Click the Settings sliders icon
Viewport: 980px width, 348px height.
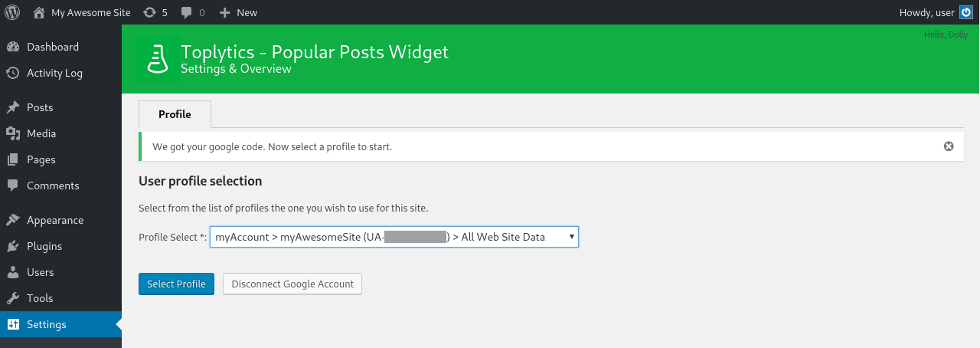[x=13, y=324]
